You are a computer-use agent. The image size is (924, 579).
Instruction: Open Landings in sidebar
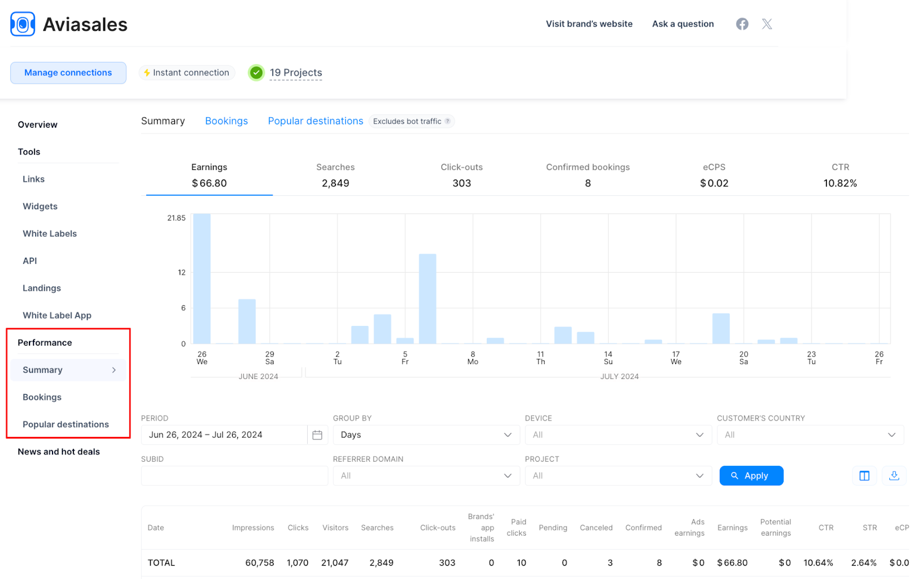point(42,288)
